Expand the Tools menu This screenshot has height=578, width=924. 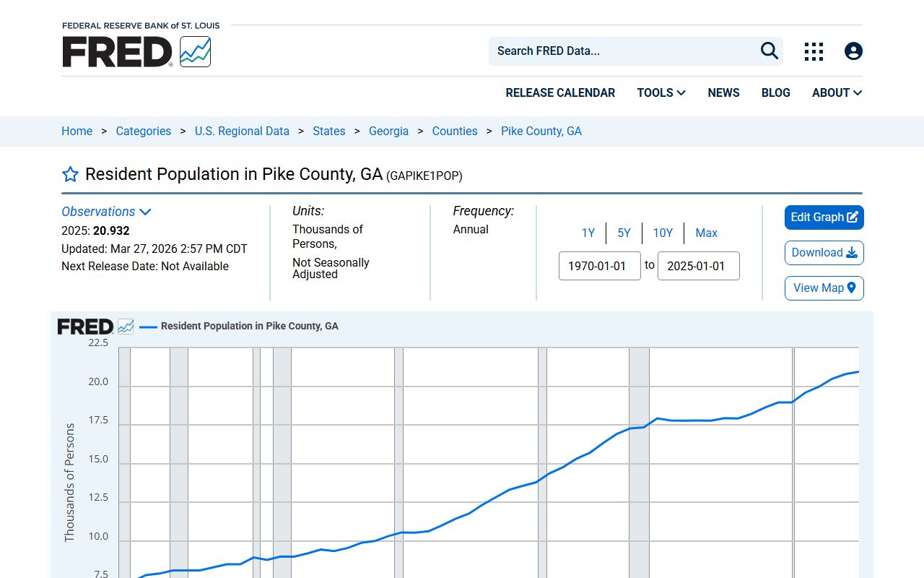(x=661, y=92)
